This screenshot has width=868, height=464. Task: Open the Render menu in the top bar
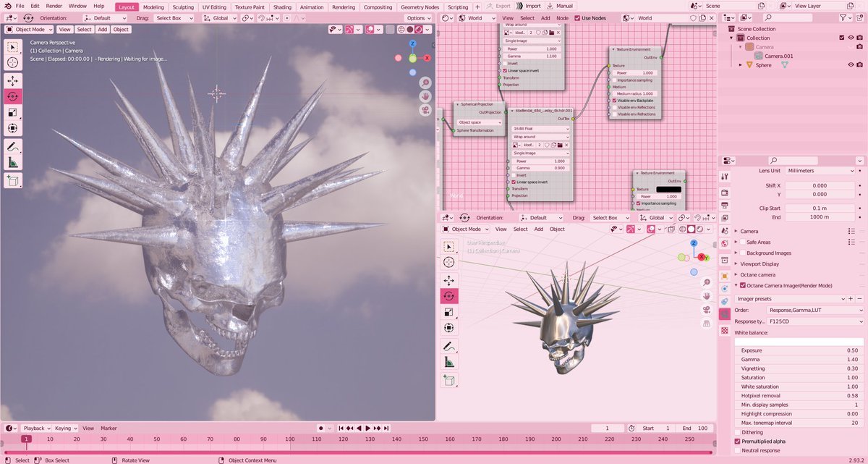point(54,6)
